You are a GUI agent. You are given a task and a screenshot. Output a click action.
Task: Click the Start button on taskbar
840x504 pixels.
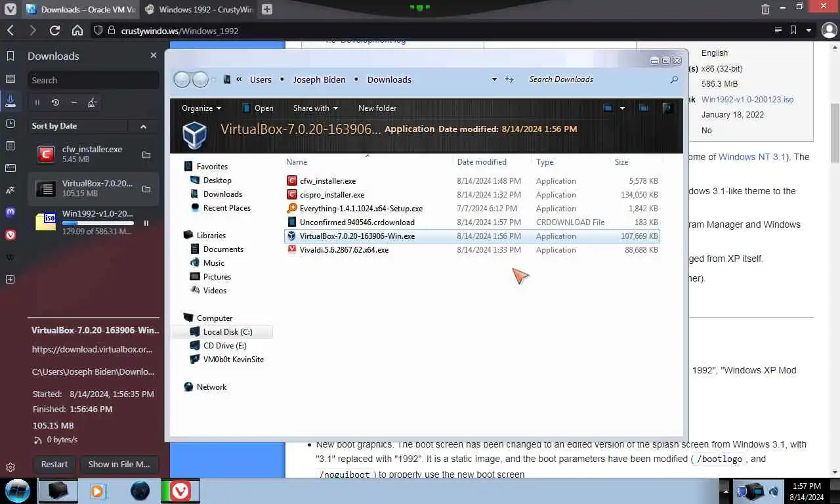click(x=17, y=491)
